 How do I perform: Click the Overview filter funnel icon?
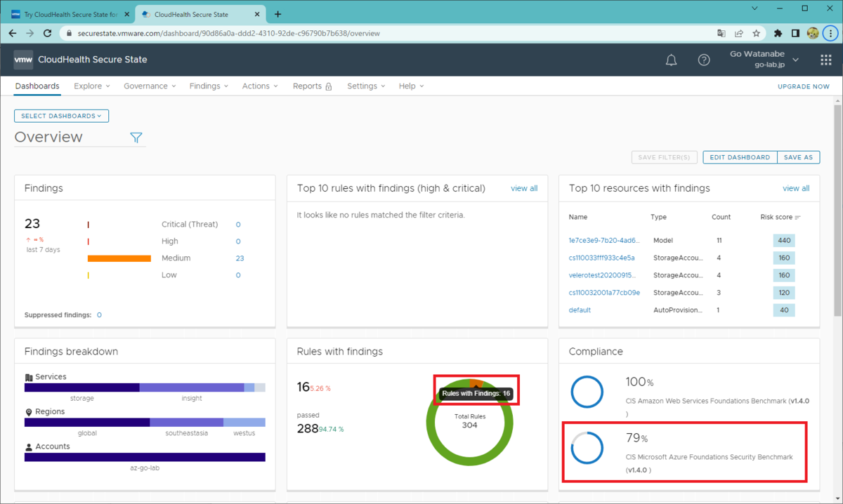coord(136,138)
